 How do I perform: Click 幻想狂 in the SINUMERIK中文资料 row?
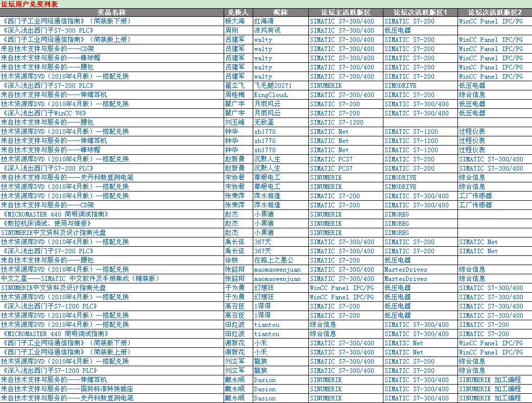point(264,287)
